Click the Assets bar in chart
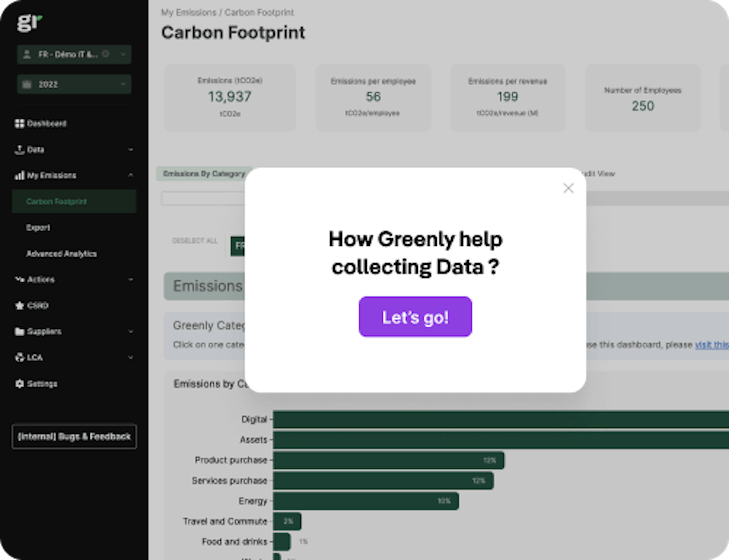 click(501, 440)
